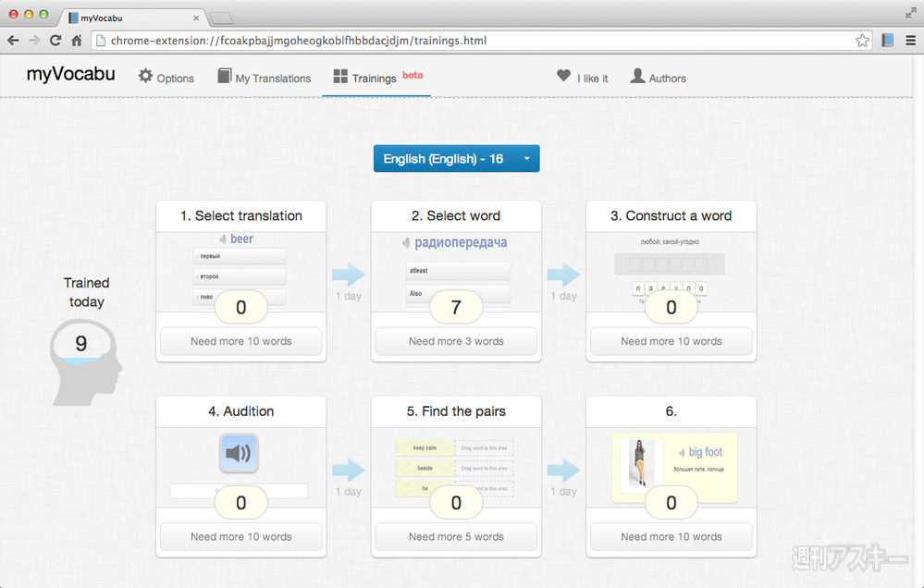The height and width of the screenshot is (588, 924).
Task: Click the arrow after Find the pairs card
Action: coord(564,471)
